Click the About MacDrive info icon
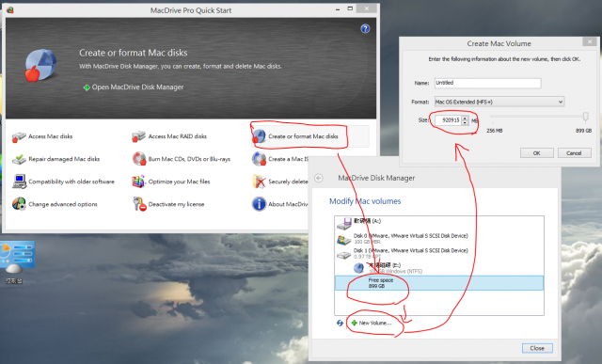The image size is (602, 364). [x=260, y=204]
